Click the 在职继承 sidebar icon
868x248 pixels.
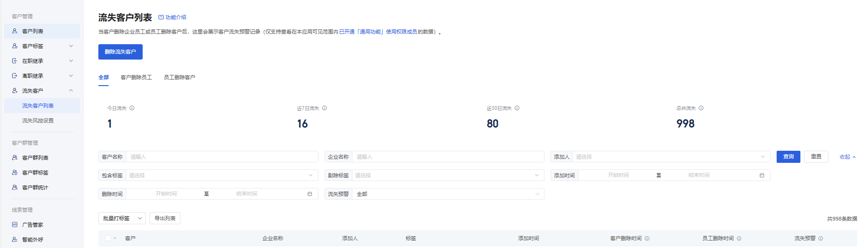tap(15, 61)
